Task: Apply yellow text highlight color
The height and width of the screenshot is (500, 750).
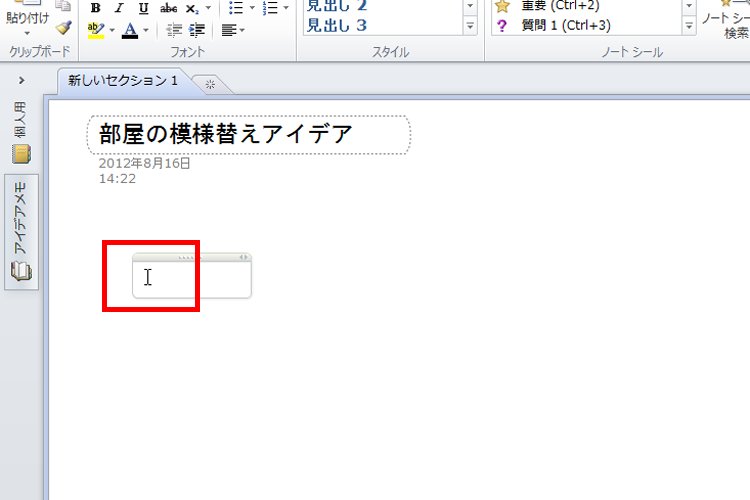Action: [x=96, y=30]
